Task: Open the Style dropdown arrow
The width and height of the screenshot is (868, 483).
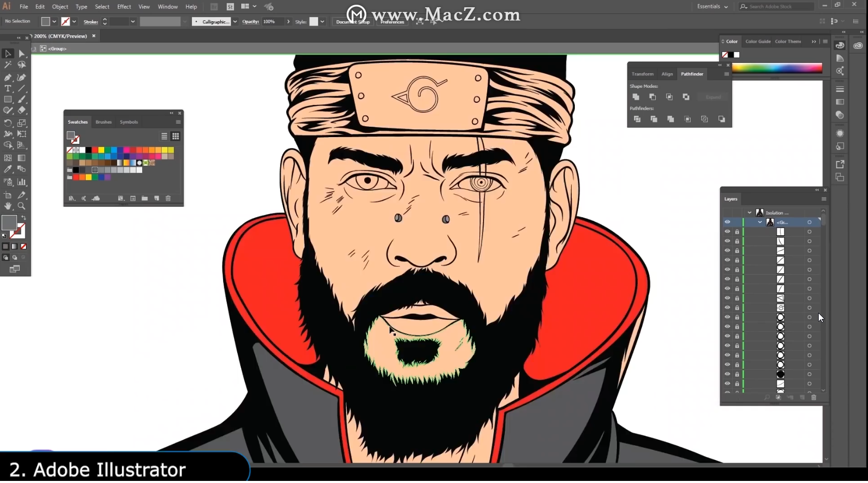Action: pos(322,22)
